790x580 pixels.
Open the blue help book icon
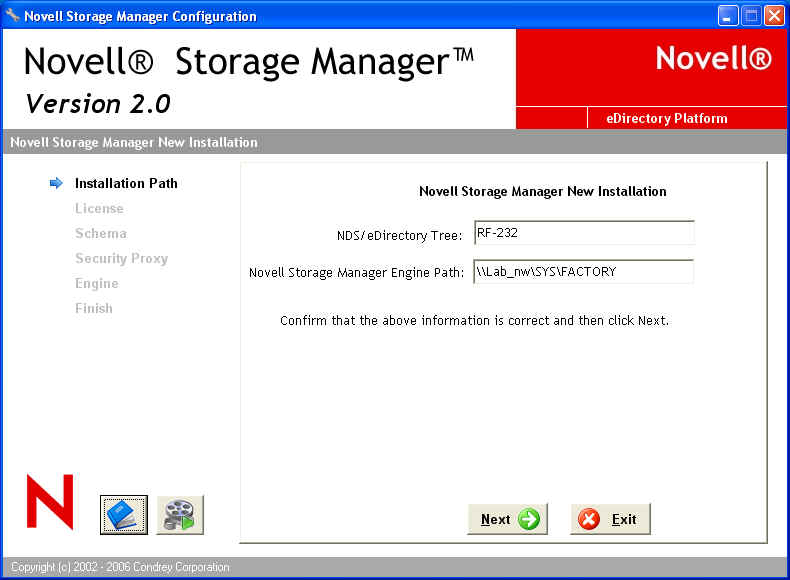(123, 514)
